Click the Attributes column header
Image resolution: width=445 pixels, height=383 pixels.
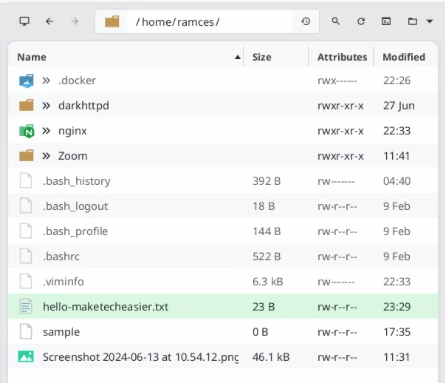point(342,57)
